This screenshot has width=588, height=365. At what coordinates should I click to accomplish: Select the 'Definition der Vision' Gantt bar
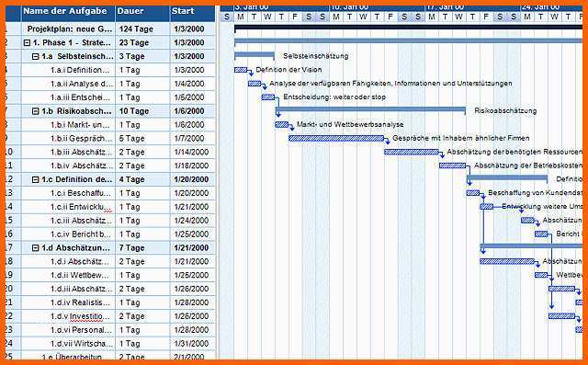(241, 70)
